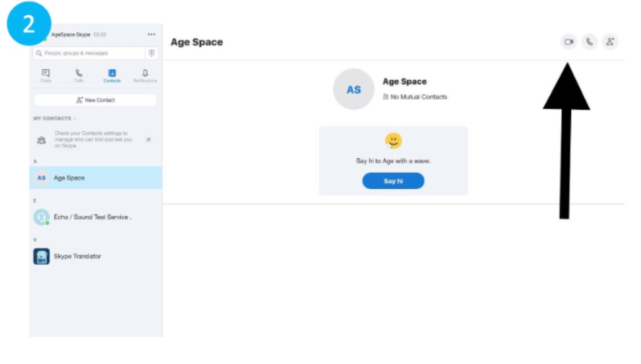Start an audio call with Age Space

[x=589, y=42]
